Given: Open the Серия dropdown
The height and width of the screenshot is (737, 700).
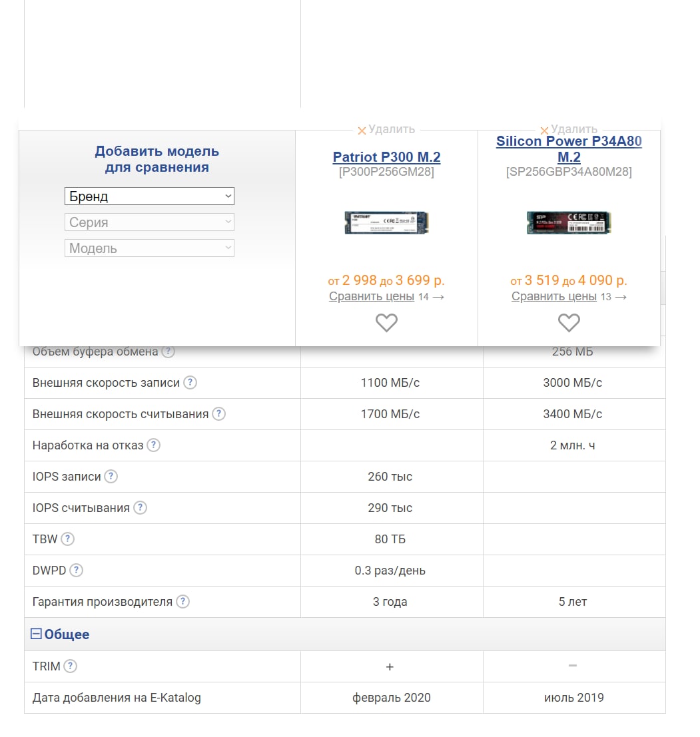Looking at the screenshot, I should coord(149,222).
